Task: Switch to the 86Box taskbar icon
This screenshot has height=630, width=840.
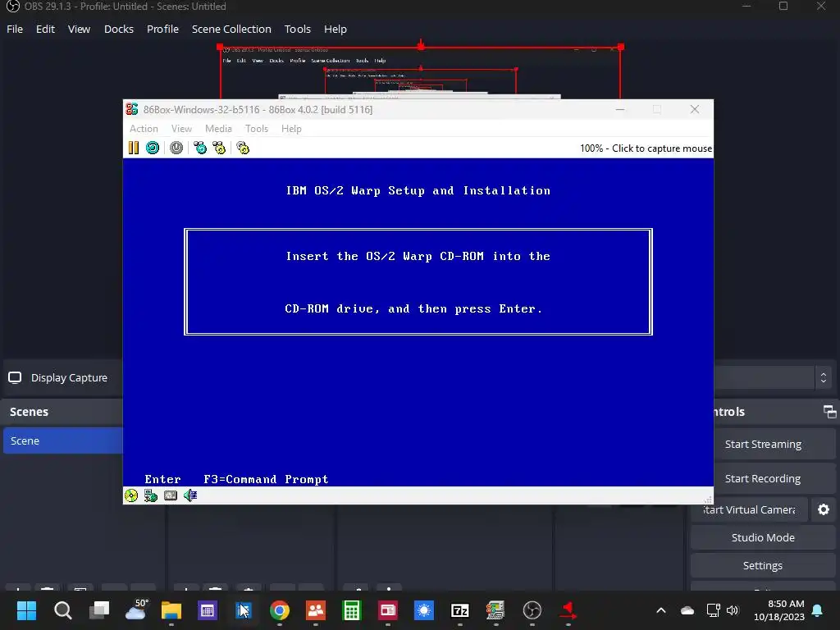Action: [495, 610]
